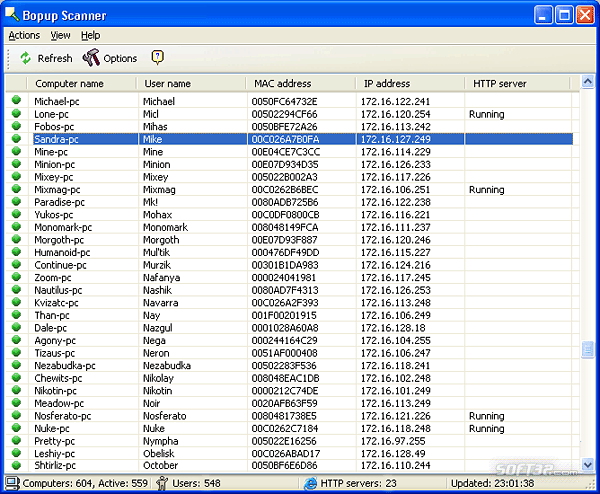The width and height of the screenshot is (600, 494).
Task: Open the Help menu
Action: pyautogui.click(x=90, y=35)
